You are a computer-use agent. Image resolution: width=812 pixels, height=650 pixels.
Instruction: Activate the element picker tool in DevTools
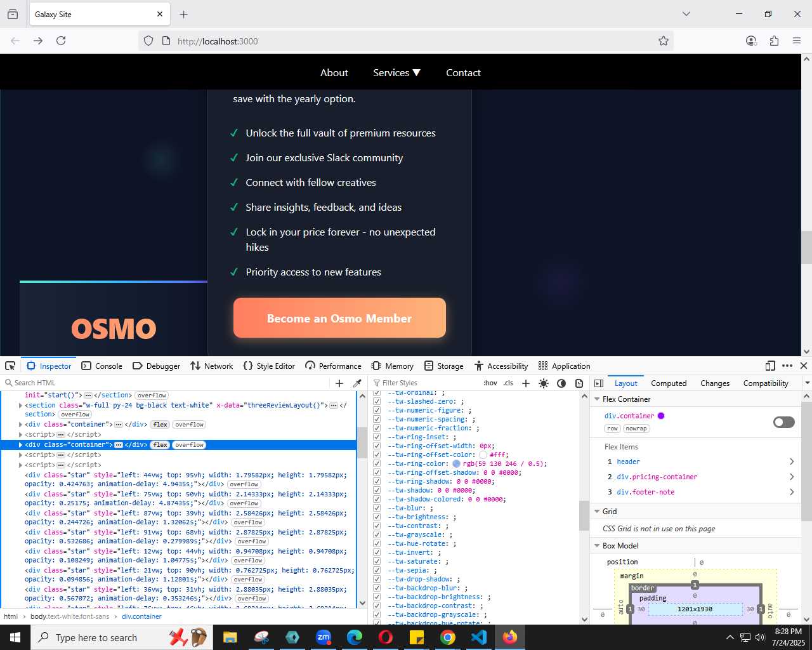(10, 366)
